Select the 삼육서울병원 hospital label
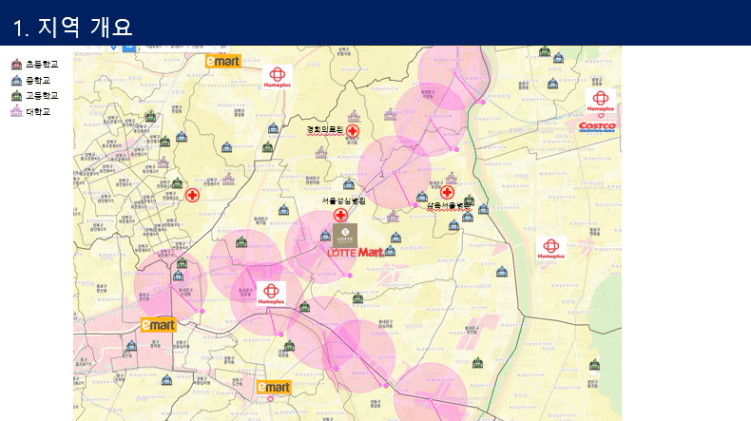The width and height of the screenshot is (751, 421). tap(448, 206)
